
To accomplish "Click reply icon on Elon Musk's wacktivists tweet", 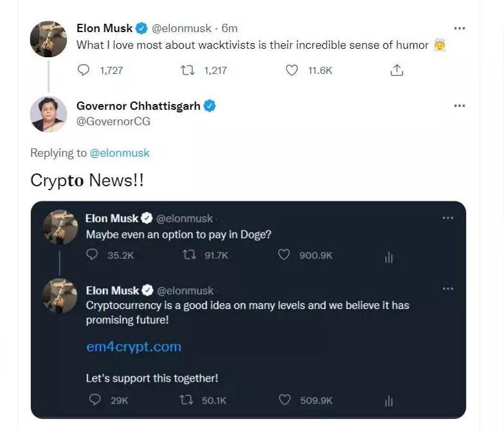I will pos(84,70).
